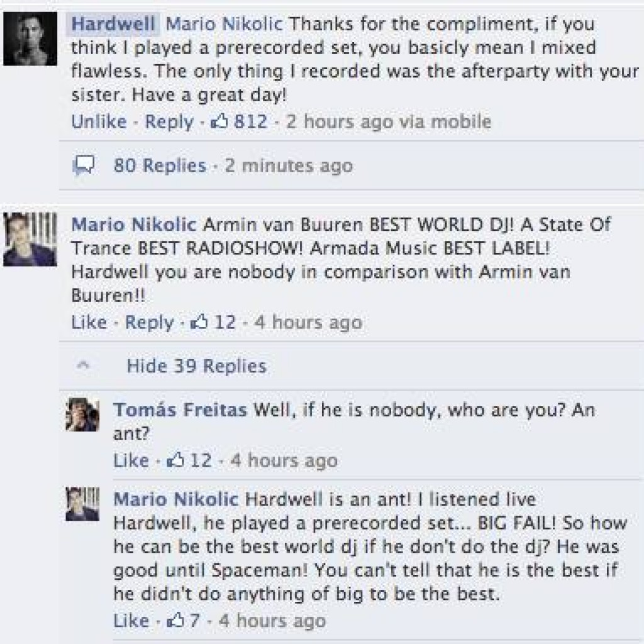Open Hardwell's profile picture
The width and height of the screenshot is (644, 644).
pyautogui.click(x=30, y=39)
